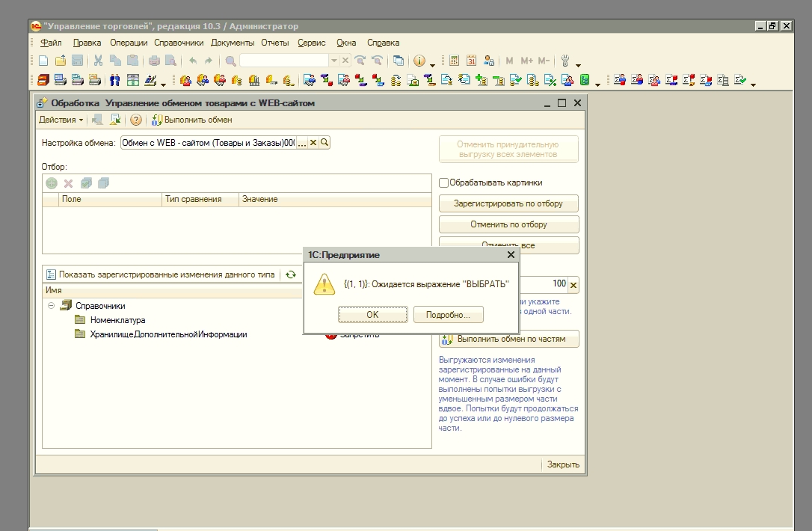Image resolution: width=812 pixels, height=531 pixels.
Task: Click OK in the 1С:Предприятие dialog
Action: point(373,314)
